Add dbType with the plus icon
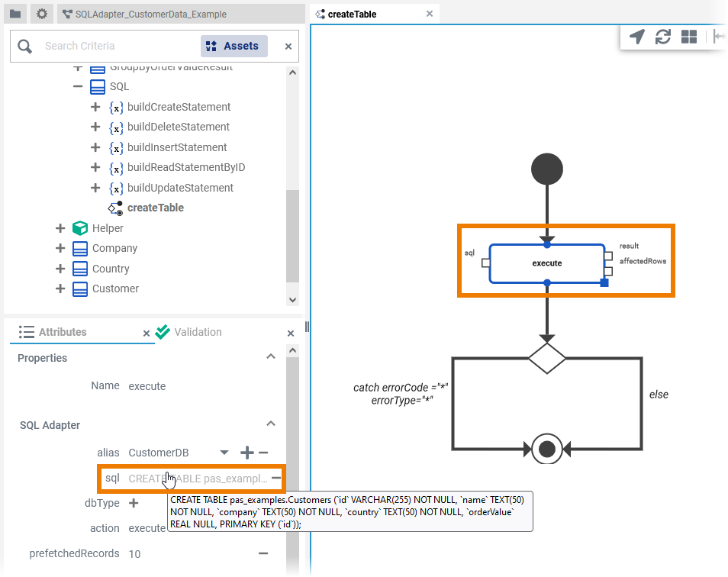The image size is (728, 577). point(134,503)
